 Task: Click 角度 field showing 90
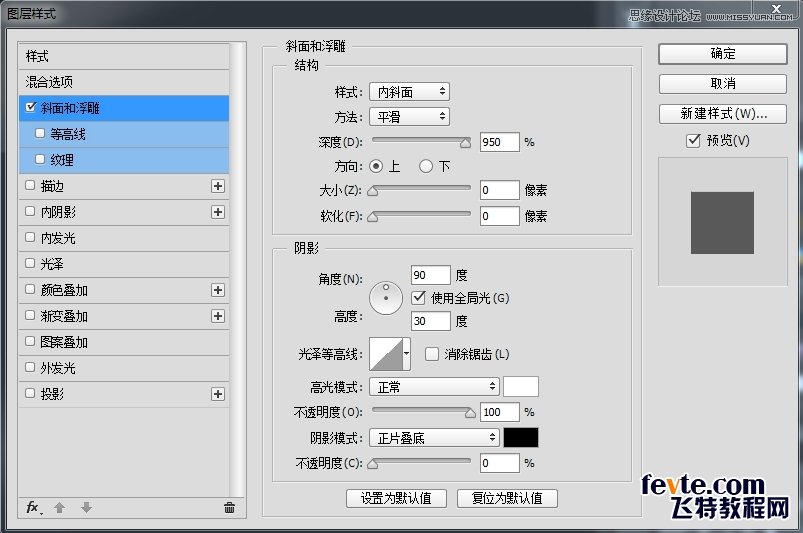coord(431,275)
